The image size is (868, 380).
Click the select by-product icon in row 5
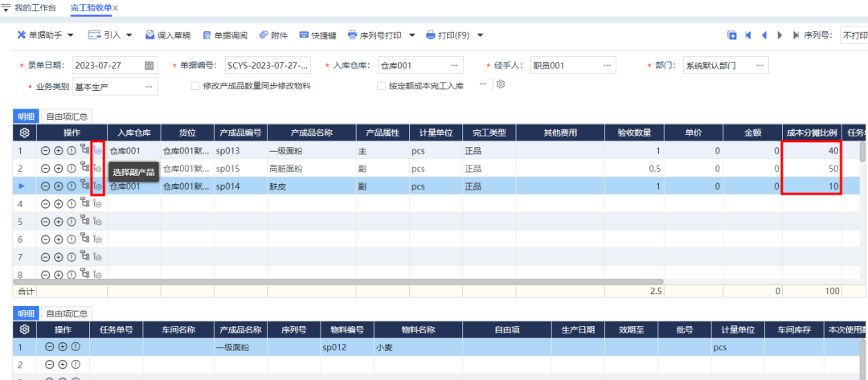coord(98,222)
